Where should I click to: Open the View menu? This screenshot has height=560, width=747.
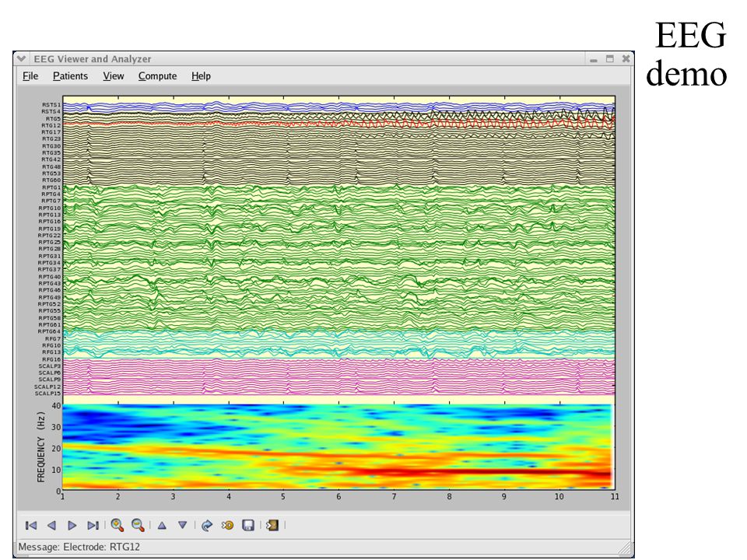click(x=114, y=76)
